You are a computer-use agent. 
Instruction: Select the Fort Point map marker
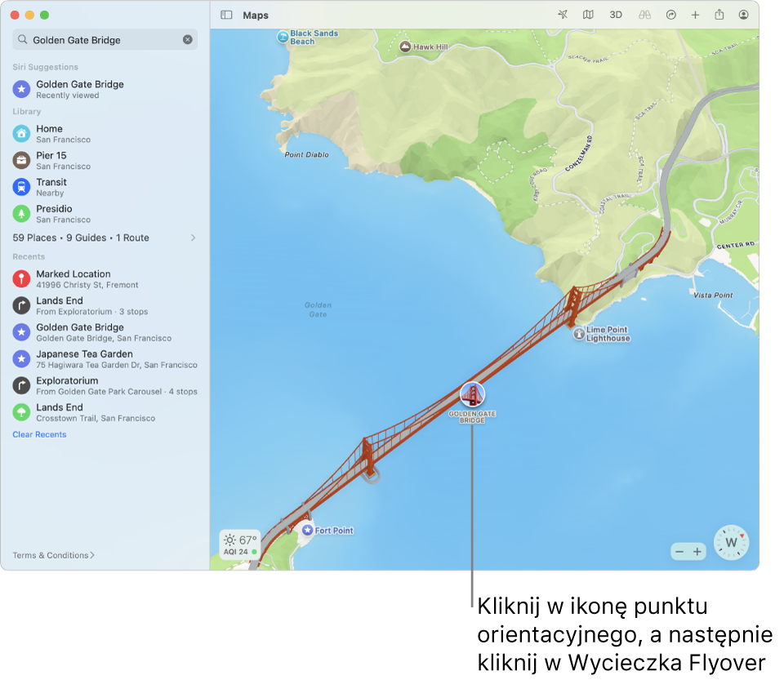click(x=308, y=530)
